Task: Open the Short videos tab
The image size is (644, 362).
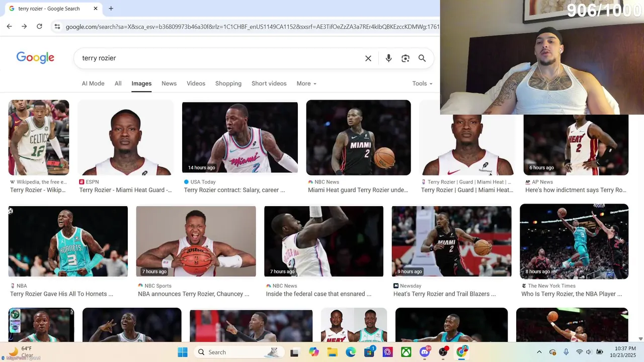Action: [x=269, y=83]
